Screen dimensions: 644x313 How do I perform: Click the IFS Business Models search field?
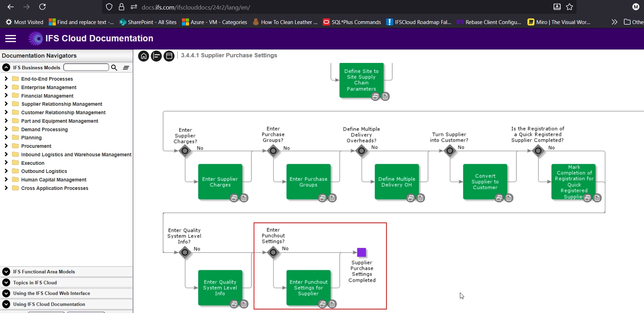(86, 67)
